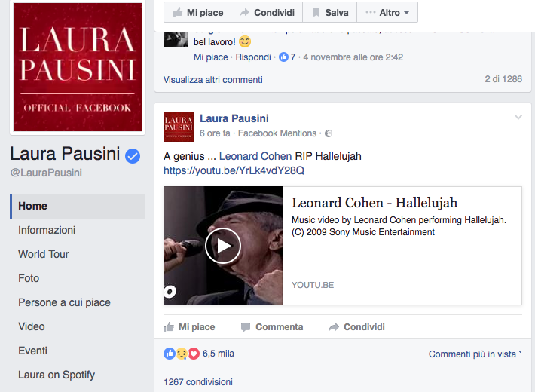Open the commenter's avatar thumbnail

click(176, 40)
